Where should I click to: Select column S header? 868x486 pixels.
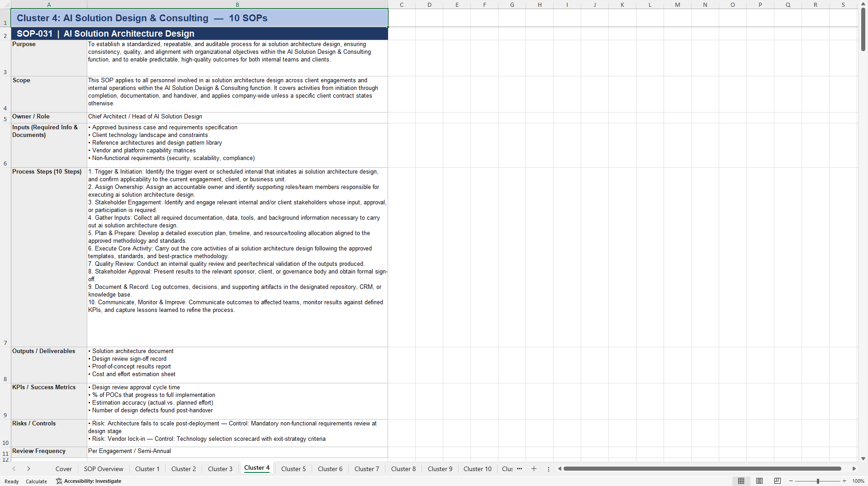(843, 5)
